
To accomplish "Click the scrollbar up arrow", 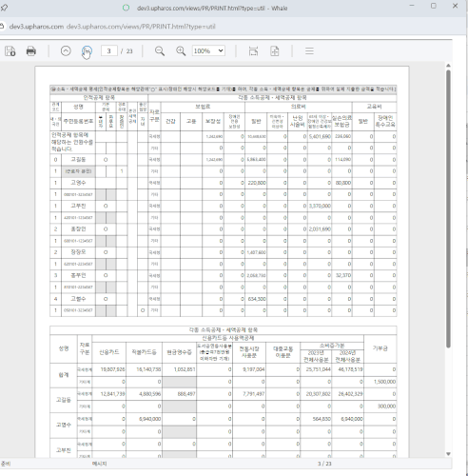I will (x=448, y=66).
